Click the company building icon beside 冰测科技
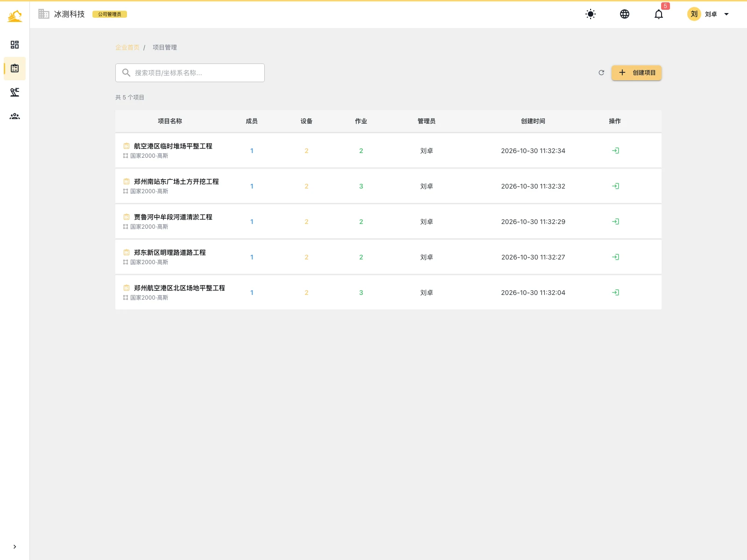The height and width of the screenshot is (560, 747). (x=44, y=14)
